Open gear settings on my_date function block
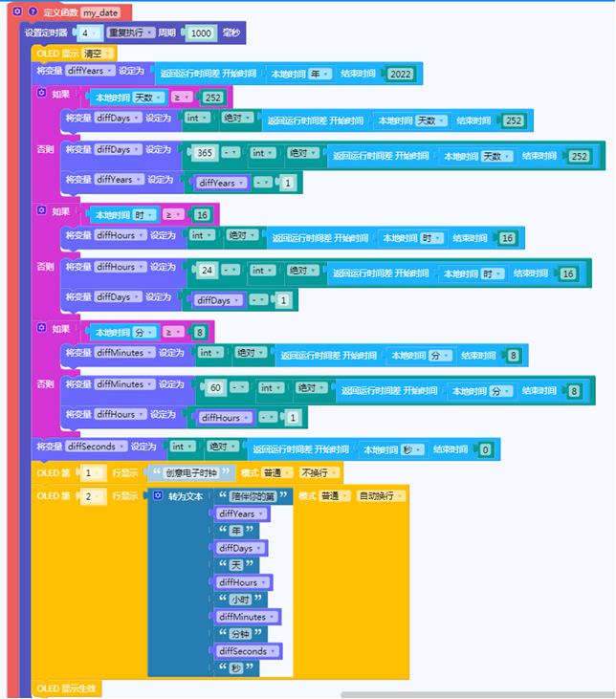This screenshot has width=616, height=699. pos(17,11)
